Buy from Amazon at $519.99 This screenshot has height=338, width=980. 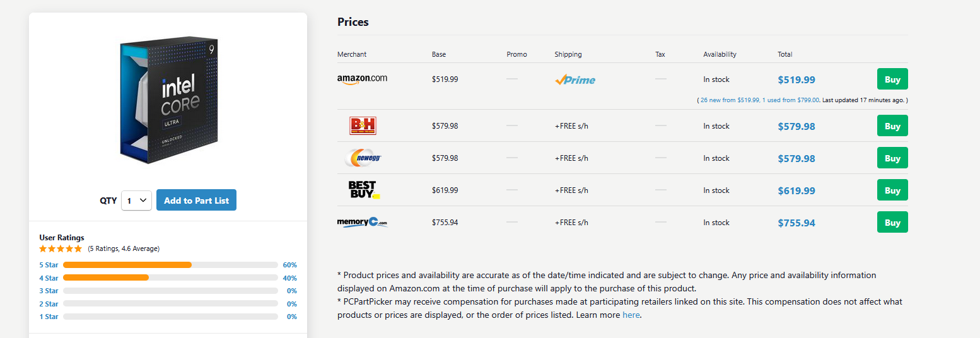(x=892, y=79)
